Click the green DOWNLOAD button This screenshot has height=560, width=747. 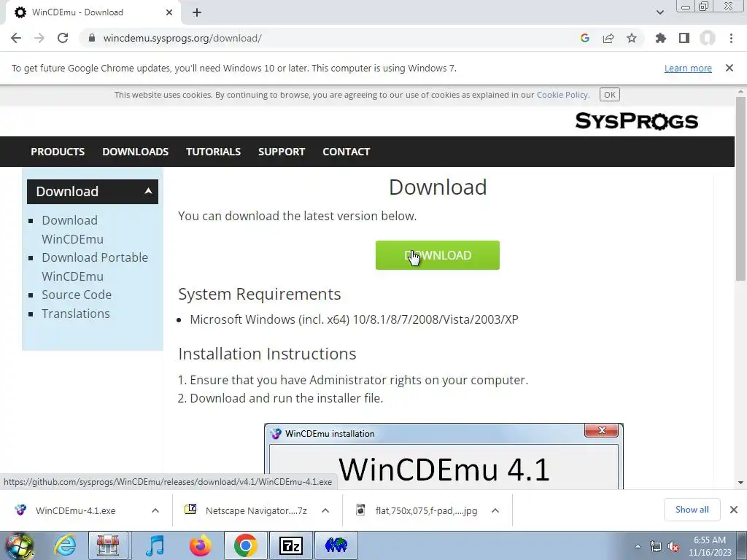coord(438,255)
